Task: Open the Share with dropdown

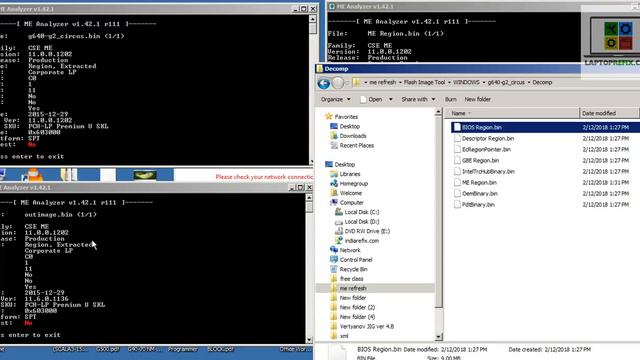Action: click(418, 99)
